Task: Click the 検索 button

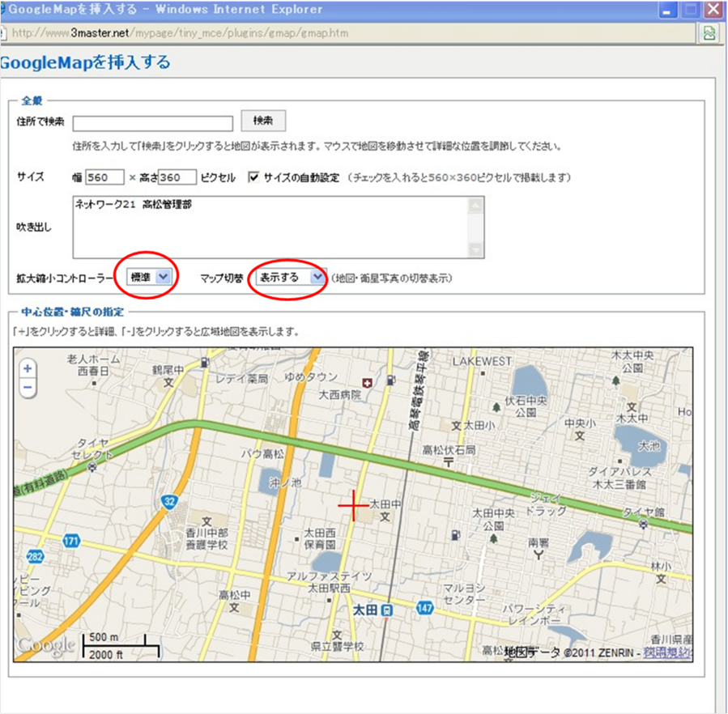Action: click(x=263, y=121)
